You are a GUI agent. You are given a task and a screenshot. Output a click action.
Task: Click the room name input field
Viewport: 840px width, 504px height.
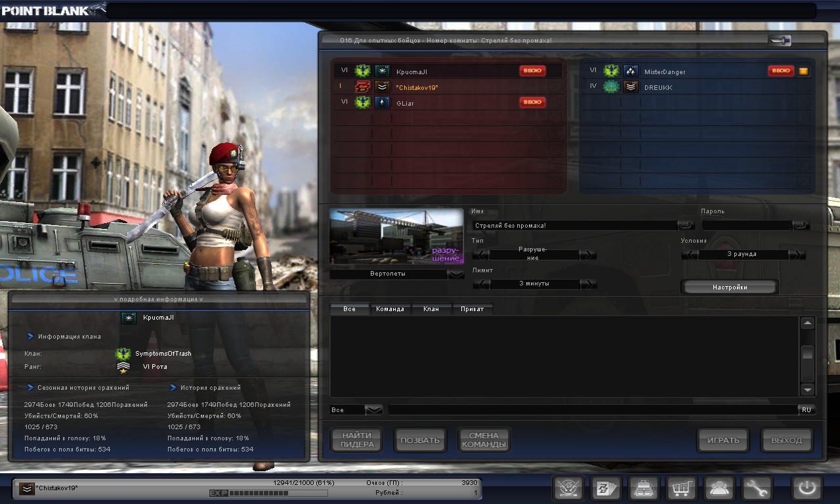(x=574, y=225)
